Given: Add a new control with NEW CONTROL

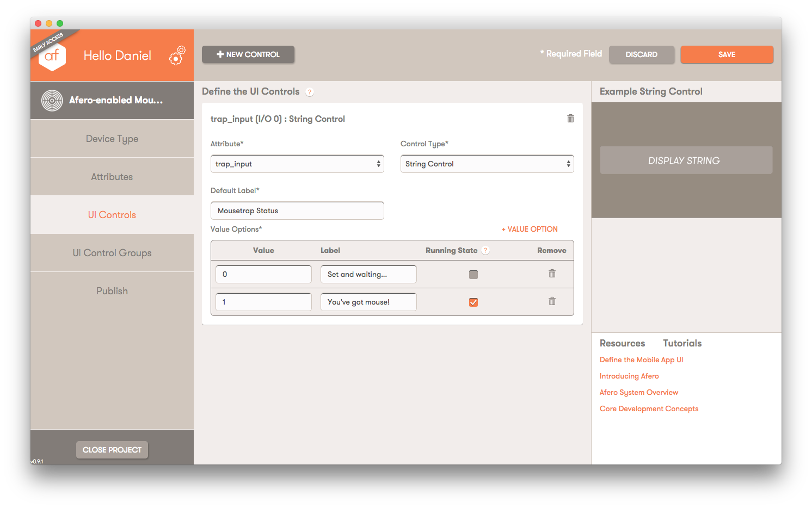Looking at the screenshot, I should click(248, 54).
